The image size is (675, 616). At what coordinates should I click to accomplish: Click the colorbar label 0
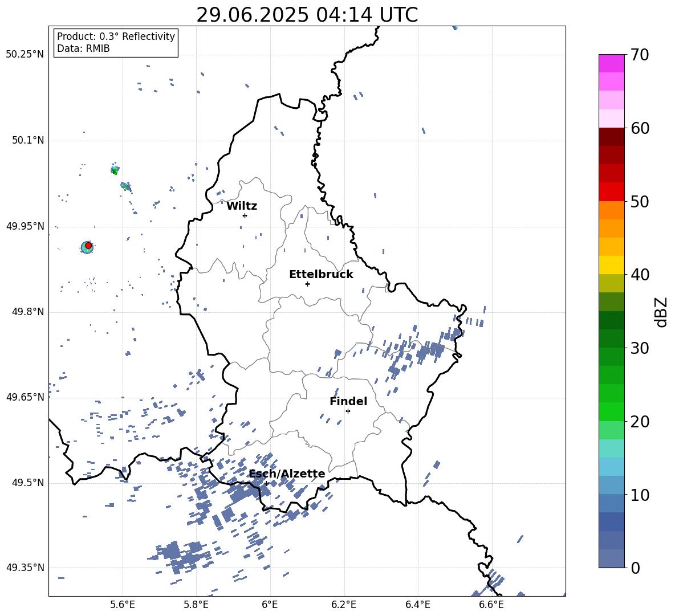pyautogui.click(x=635, y=568)
